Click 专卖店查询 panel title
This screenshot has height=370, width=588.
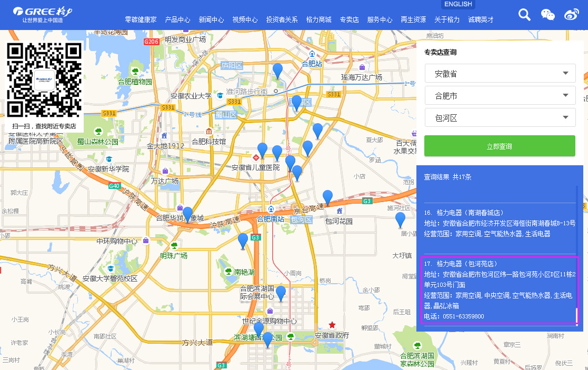(x=440, y=52)
